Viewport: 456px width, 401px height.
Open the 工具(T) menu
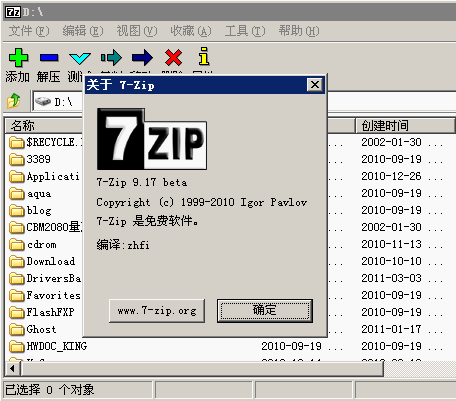(245, 31)
